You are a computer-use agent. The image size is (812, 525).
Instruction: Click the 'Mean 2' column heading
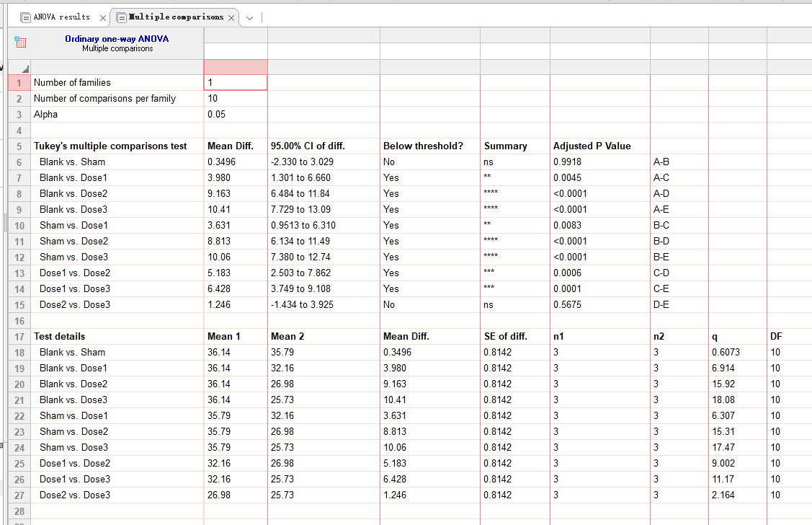[x=287, y=336]
